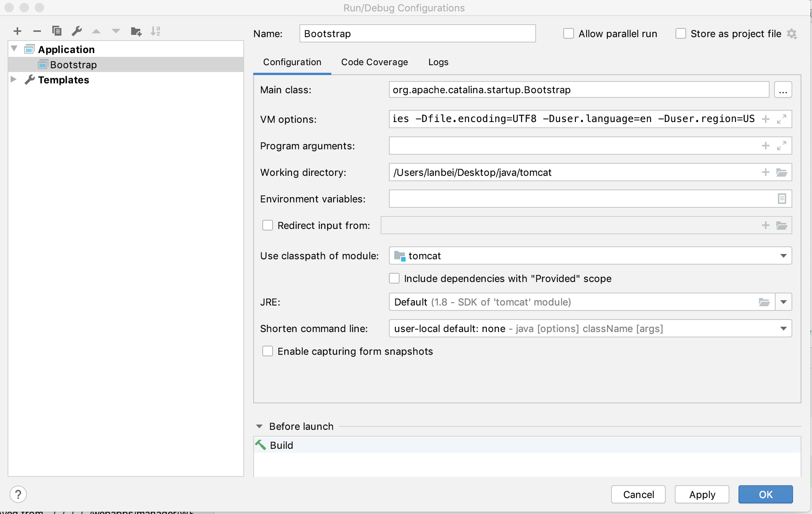Expand the VM options field editor
Viewport: 812px width, 514px height.
(x=782, y=119)
